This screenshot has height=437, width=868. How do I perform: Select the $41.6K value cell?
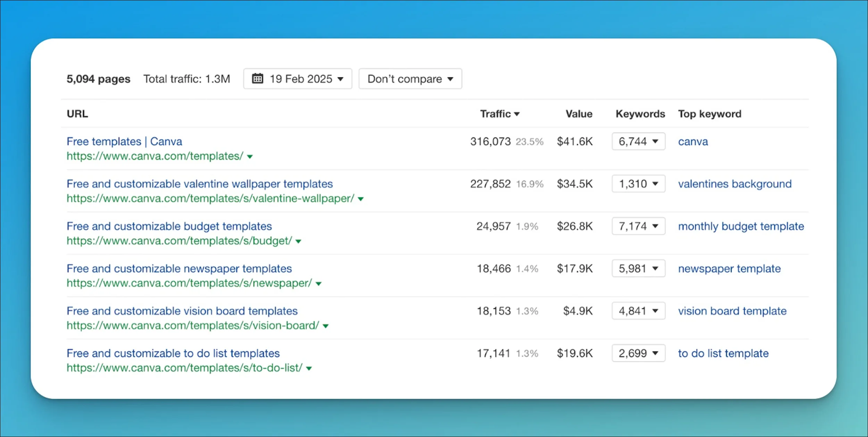pyautogui.click(x=575, y=142)
